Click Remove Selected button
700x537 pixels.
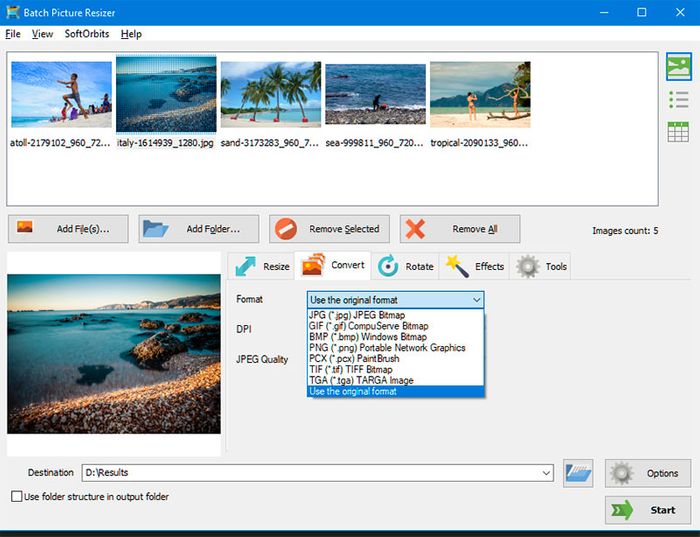click(x=329, y=229)
